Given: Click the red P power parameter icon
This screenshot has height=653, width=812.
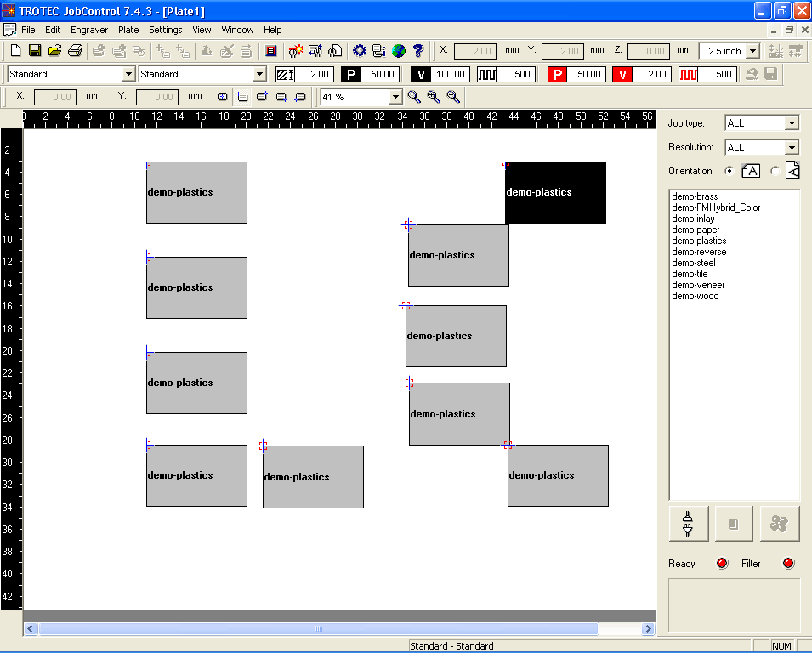Looking at the screenshot, I should tap(558, 75).
